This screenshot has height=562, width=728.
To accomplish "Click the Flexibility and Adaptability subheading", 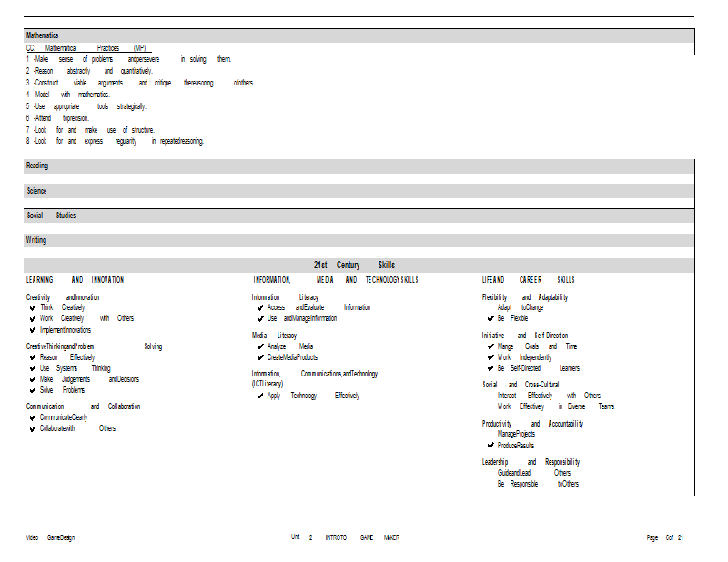I will [x=525, y=297].
